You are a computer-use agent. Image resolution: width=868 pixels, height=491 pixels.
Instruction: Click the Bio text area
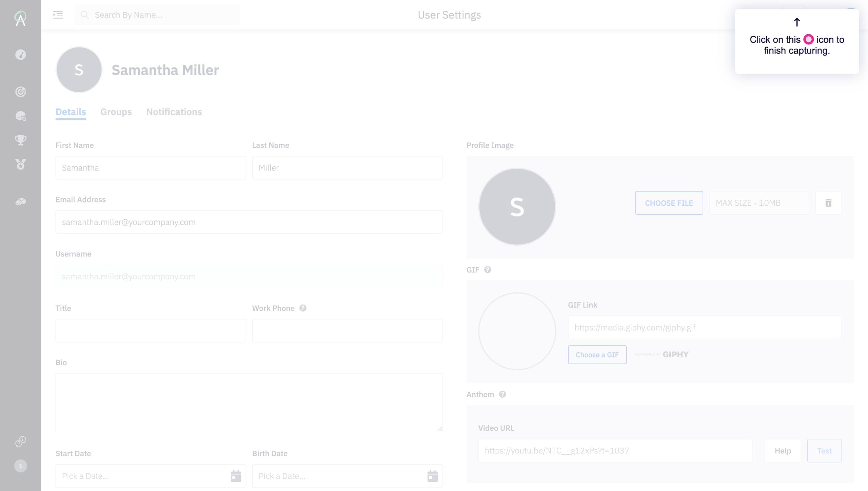(x=249, y=402)
